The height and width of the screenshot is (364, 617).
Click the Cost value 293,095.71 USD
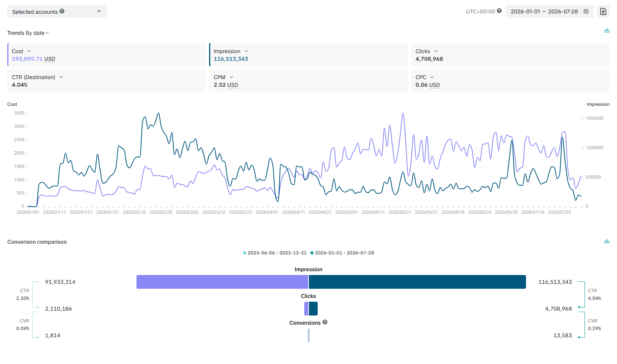[x=34, y=59]
